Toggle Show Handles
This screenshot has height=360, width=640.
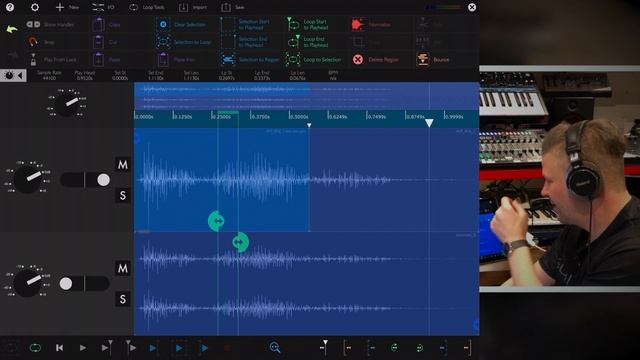tap(50, 24)
